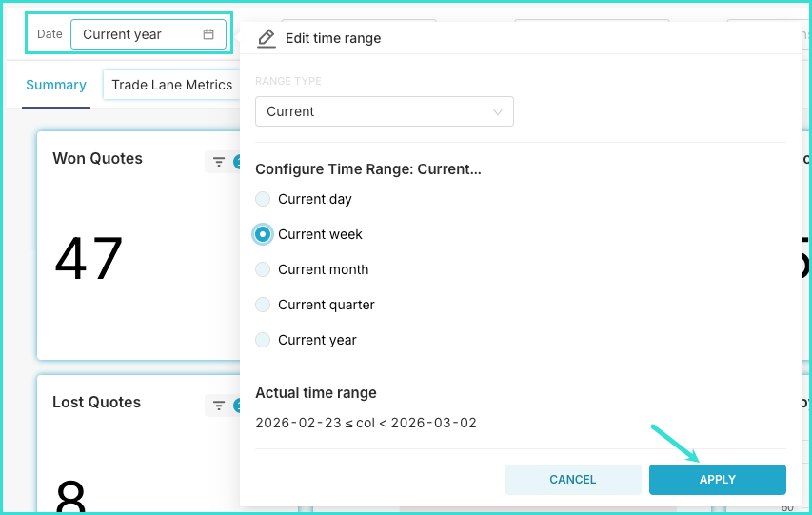Select the Current year radio option

point(263,340)
